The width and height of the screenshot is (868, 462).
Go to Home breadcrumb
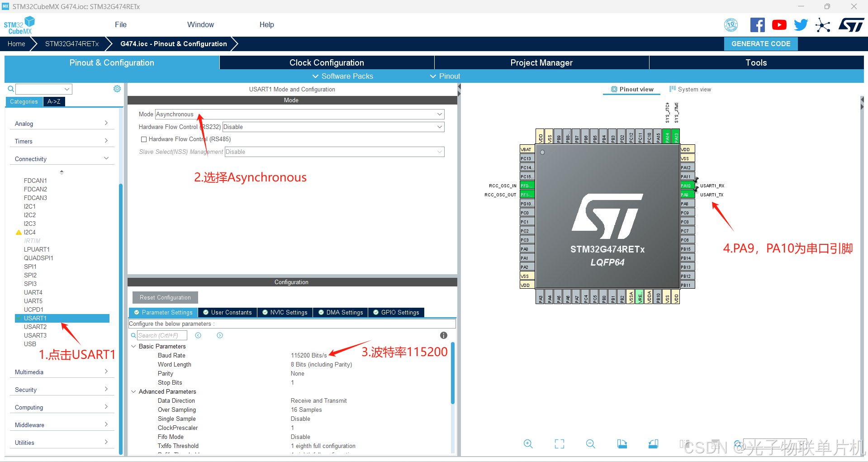click(16, 44)
